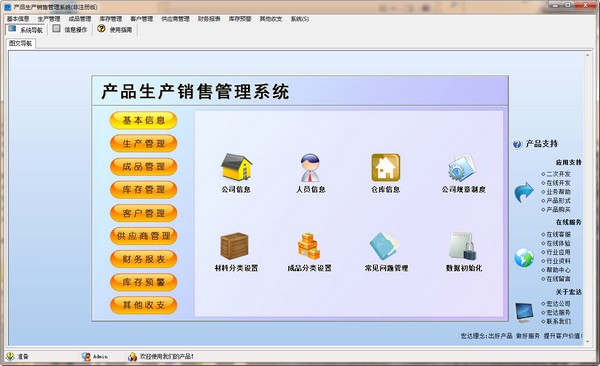
Task: Open the 成品分类设置 boxes icon
Action: tap(309, 246)
